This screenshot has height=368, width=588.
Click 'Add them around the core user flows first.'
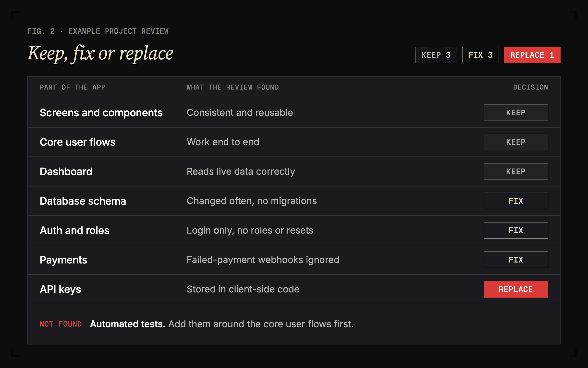point(261,324)
